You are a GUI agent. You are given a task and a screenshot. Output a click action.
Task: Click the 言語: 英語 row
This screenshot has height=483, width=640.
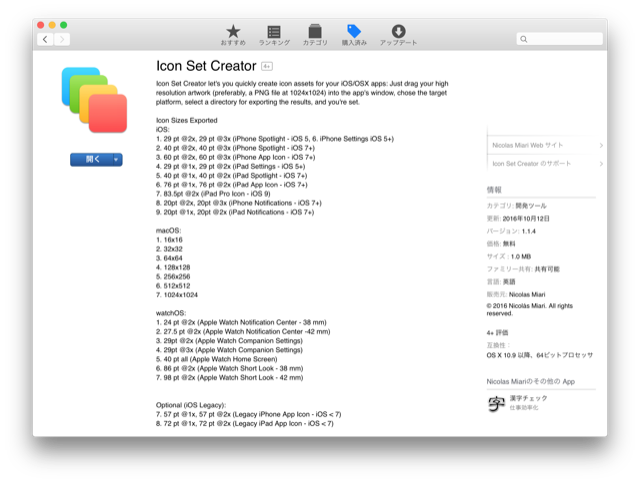coord(501,282)
